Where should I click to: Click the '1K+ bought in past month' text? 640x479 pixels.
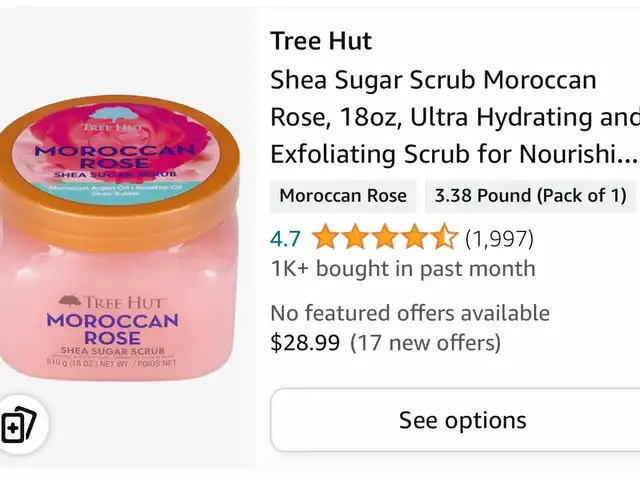[403, 268]
